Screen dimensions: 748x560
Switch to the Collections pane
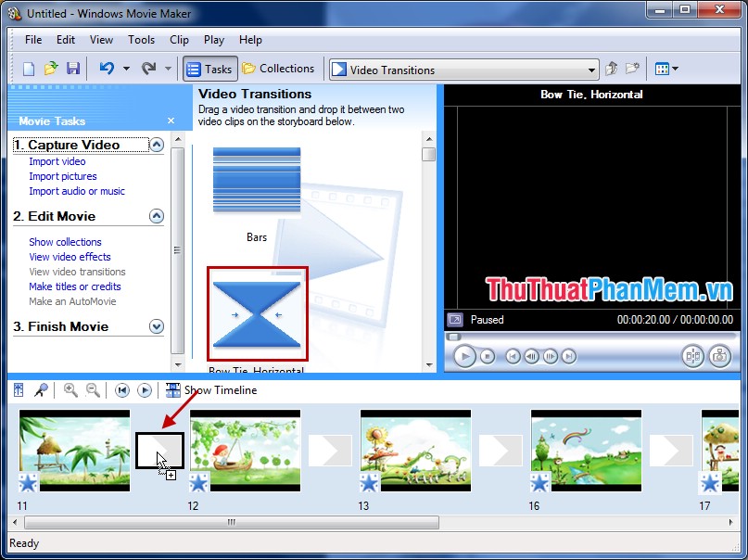(x=279, y=68)
